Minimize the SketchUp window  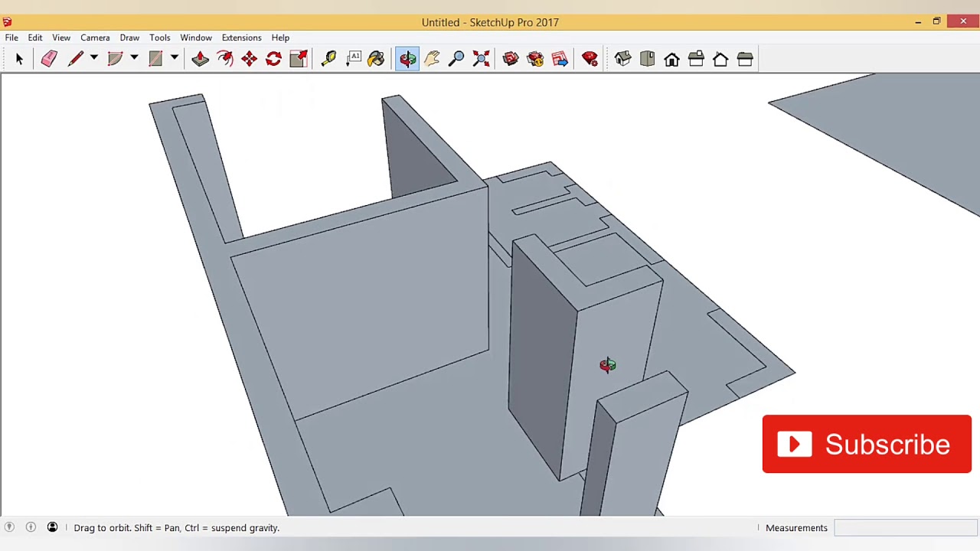[918, 22]
